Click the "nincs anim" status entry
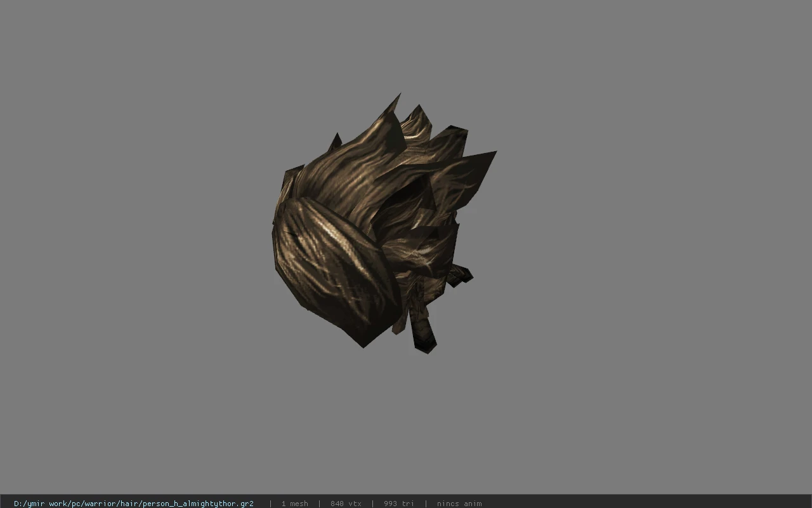This screenshot has height=508, width=812. click(459, 504)
